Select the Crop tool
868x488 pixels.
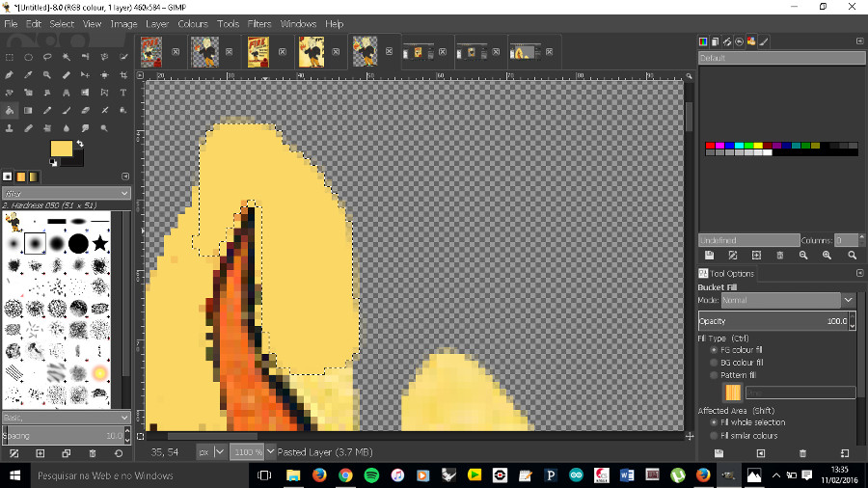pyautogui.click(x=123, y=74)
